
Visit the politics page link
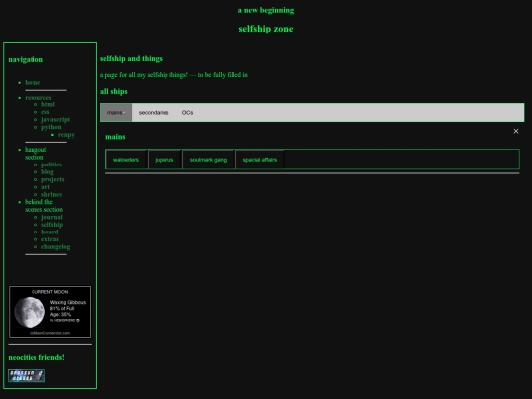point(51,165)
